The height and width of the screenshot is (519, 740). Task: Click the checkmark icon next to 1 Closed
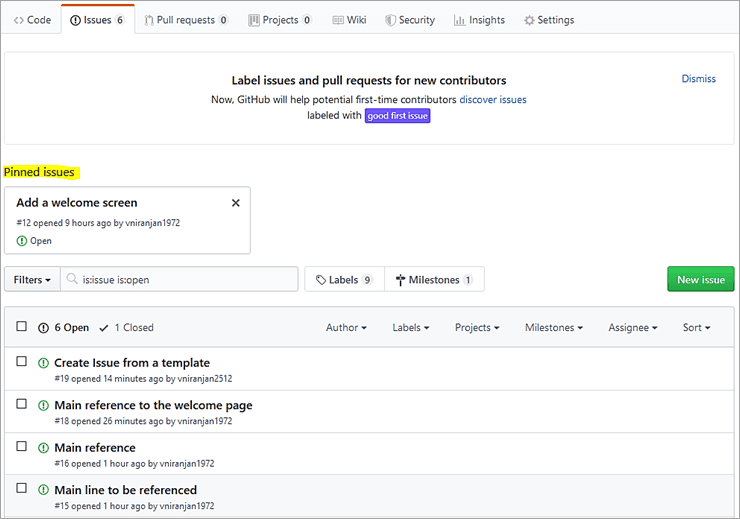104,328
